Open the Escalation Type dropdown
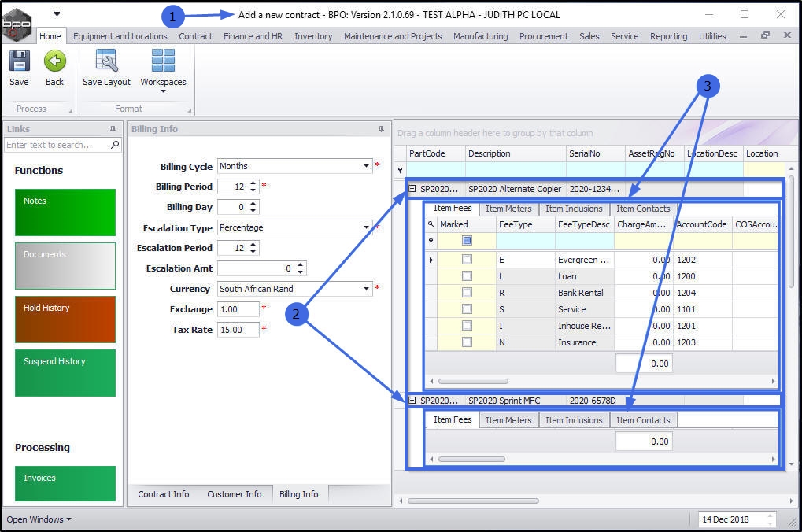The height and width of the screenshot is (532, 802). 366,227
